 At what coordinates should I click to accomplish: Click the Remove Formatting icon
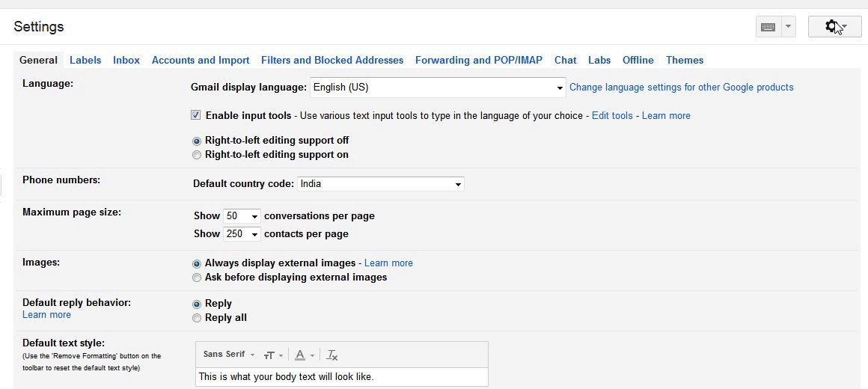coord(332,355)
